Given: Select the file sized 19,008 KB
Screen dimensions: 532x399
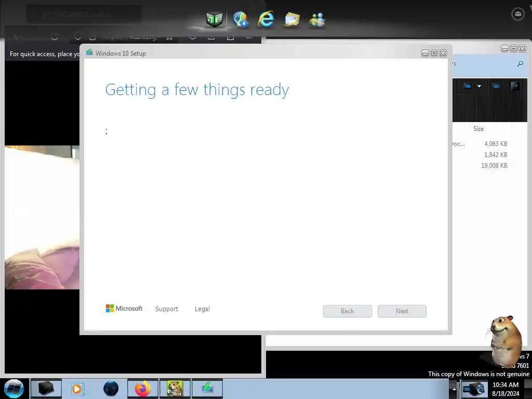Looking at the screenshot, I should coord(494,166).
